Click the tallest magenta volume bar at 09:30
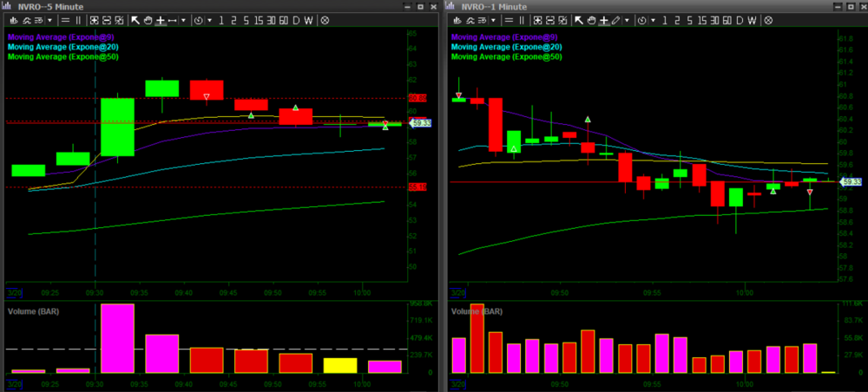The height and width of the screenshot is (392, 868). click(118, 338)
